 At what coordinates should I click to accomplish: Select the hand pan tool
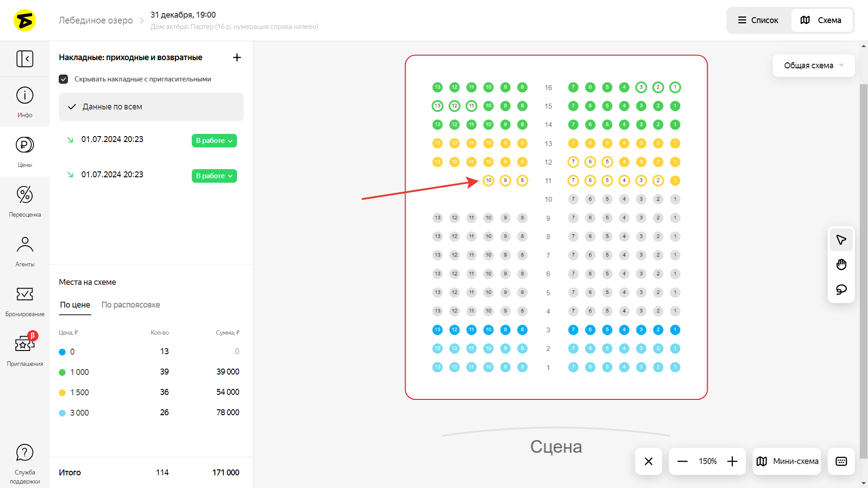click(x=841, y=265)
